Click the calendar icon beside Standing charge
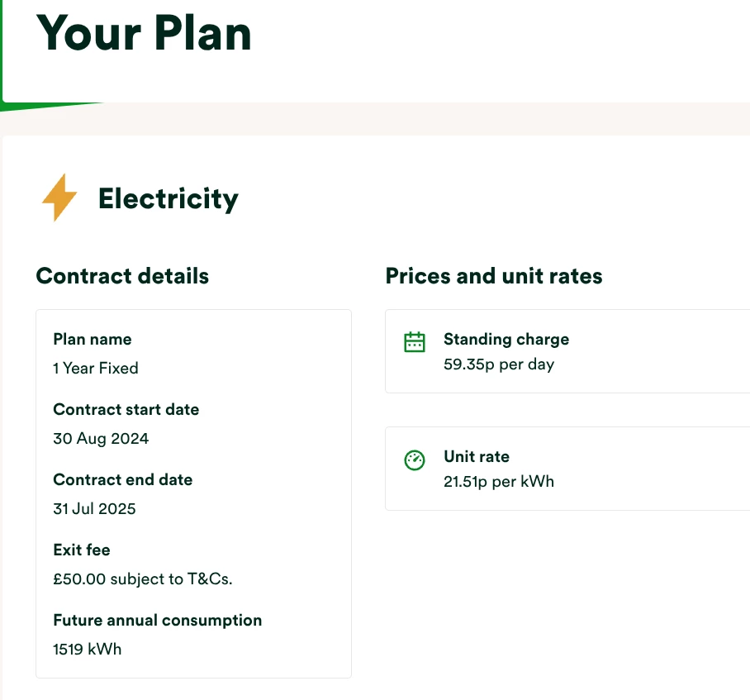The height and width of the screenshot is (700, 750). [x=414, y=342]
